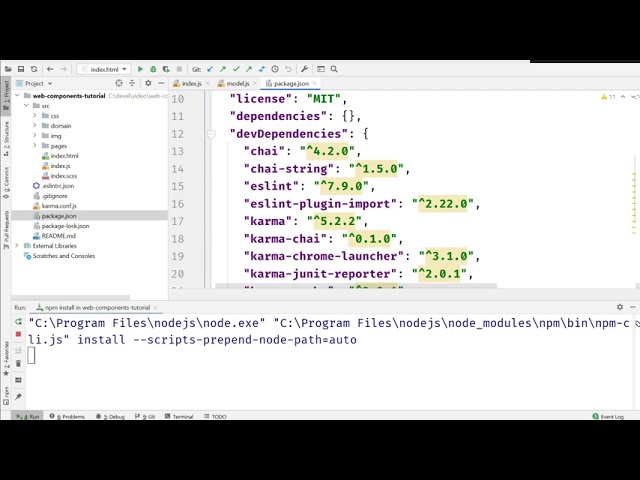
Task: Click the locate/select opened file target icon
Action: [x=119, y=83]
